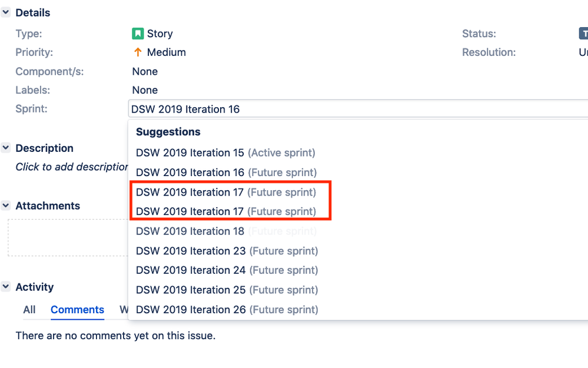Select the first DSW 2019 Iteration 17 suggestion
This screenshot has width=588, height=368.
point(226,192)
